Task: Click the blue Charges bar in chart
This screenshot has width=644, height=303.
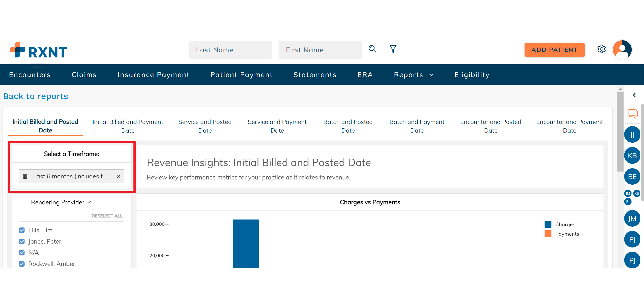Action: tap(246, 244)
